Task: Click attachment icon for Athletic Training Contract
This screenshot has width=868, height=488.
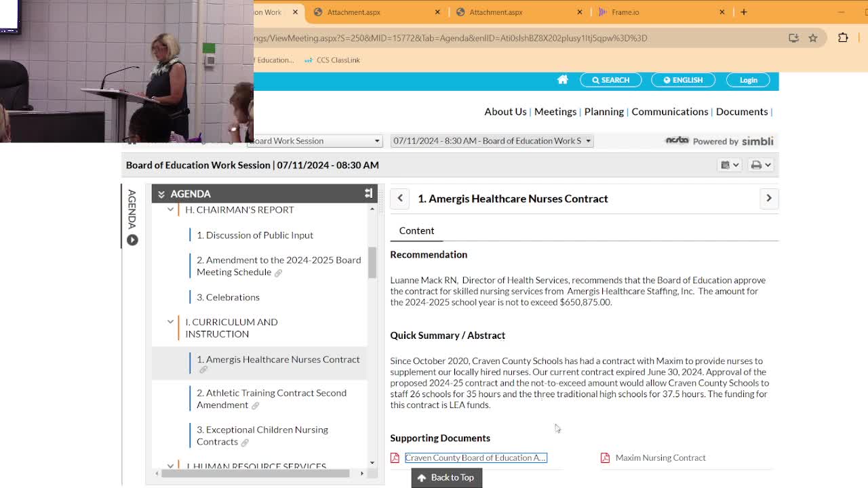Action: [255, 405]
